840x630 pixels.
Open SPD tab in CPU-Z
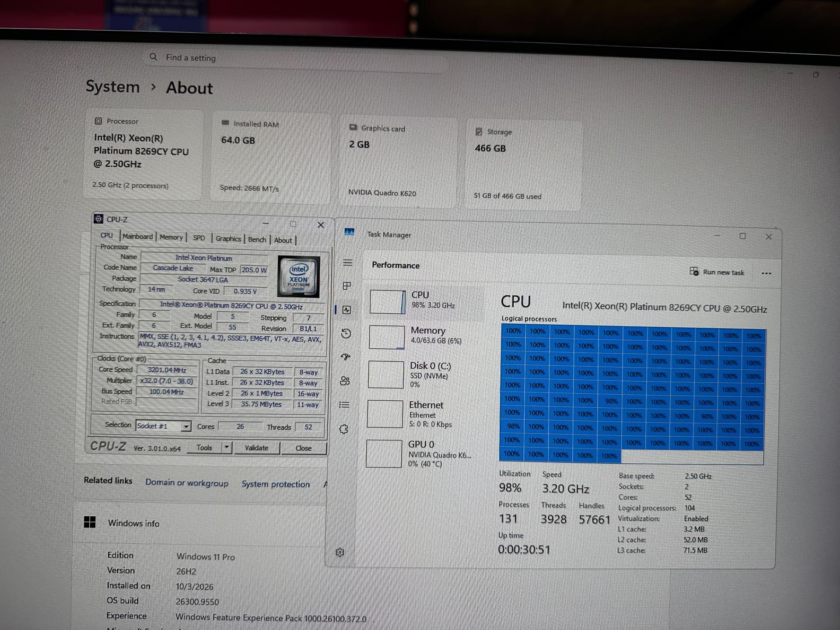(199, 238)
